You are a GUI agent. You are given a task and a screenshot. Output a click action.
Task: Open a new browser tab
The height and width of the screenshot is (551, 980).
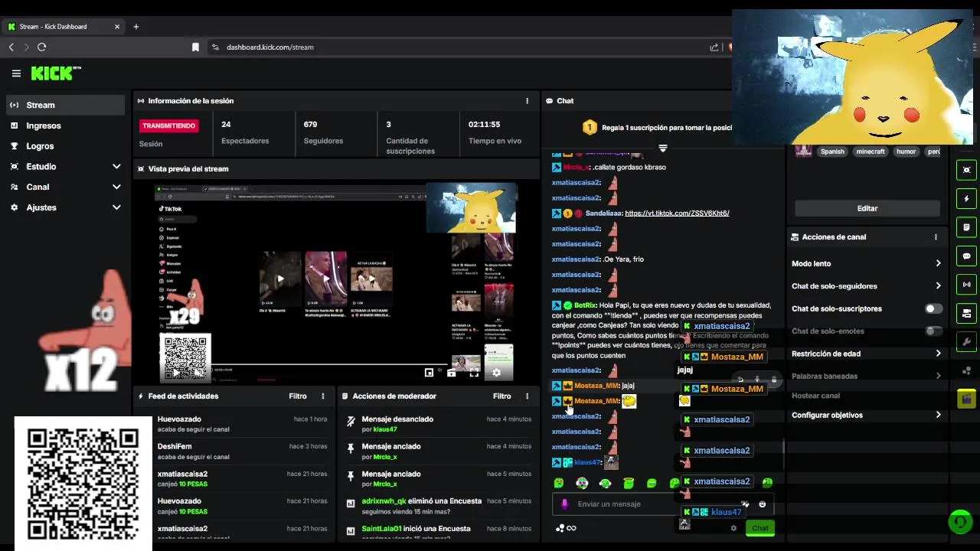point(136,27)
